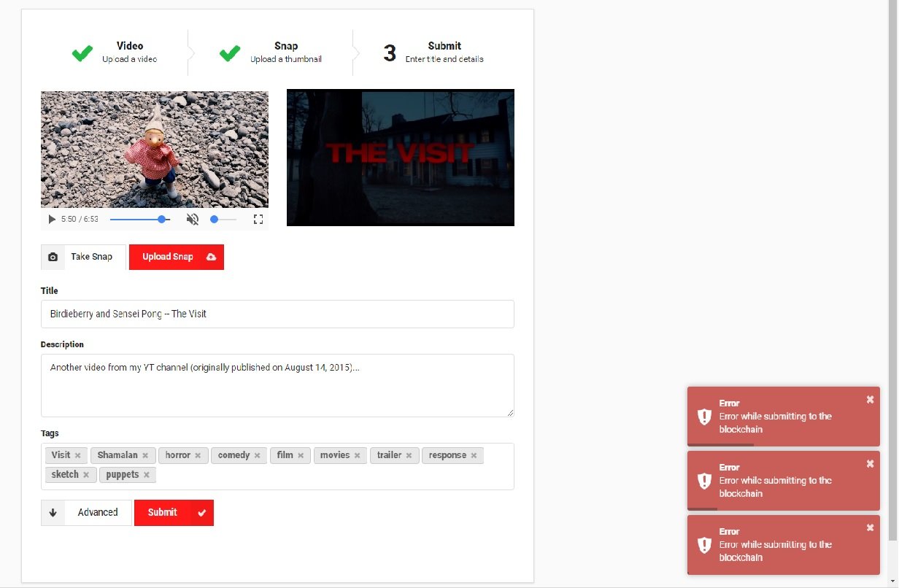Image resolution: width=899 pixels, height=588 pixels.
Task: Click the Advanced button label
Action: [98, 512]
